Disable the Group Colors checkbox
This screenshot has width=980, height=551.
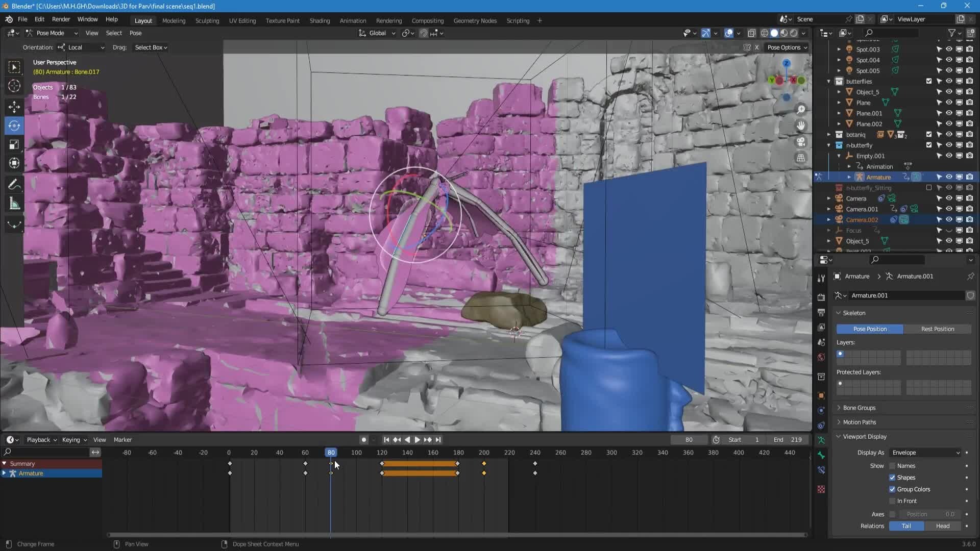pyautogui.click(x=892, y=489)
